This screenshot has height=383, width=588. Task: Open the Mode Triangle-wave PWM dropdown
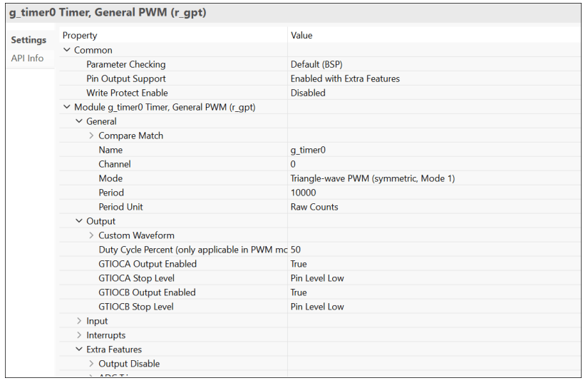point(372,178)
